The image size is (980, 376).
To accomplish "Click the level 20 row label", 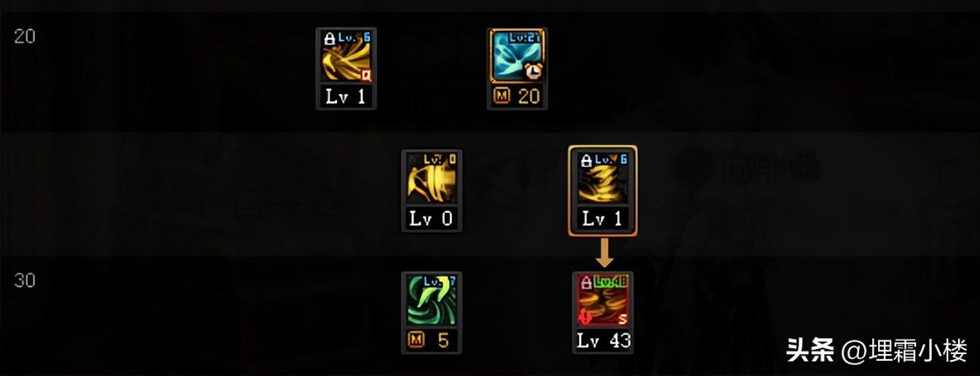I will tap(25, 36).
